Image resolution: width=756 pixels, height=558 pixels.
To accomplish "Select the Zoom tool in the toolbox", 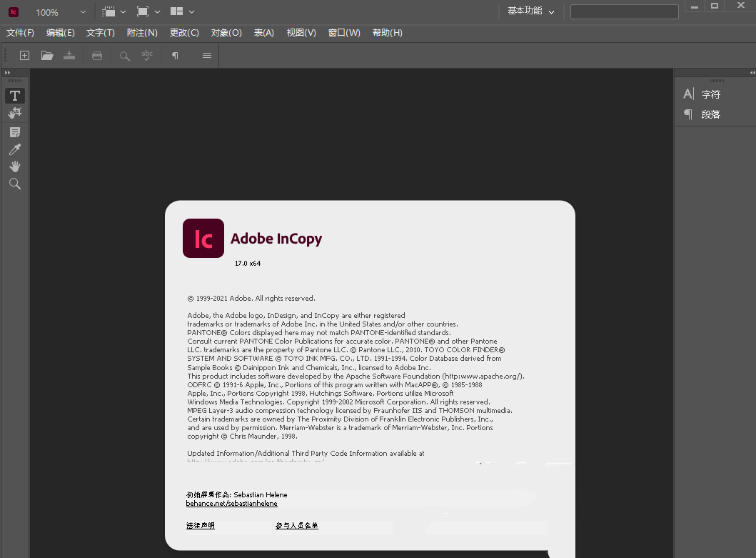I will coord(15,184).
